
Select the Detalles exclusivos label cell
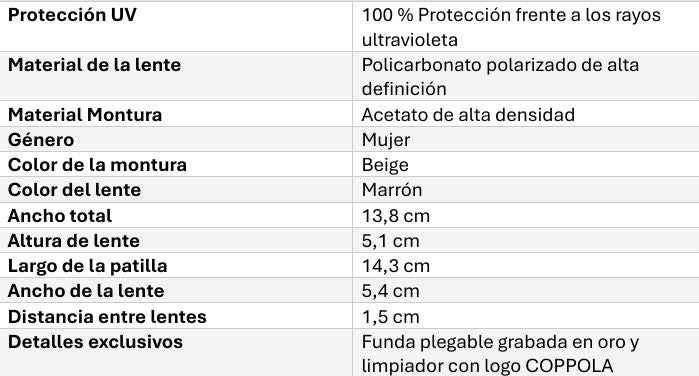176,353
